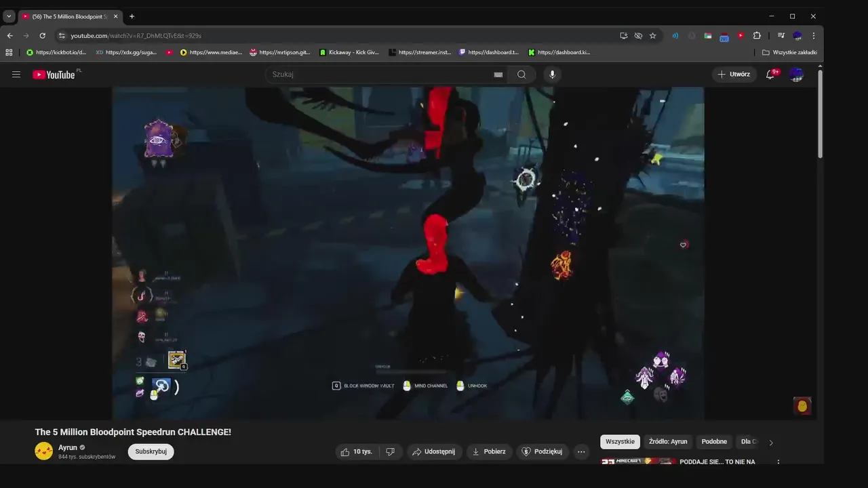Open the mrtipson.git bookmark

pos(281,52)
